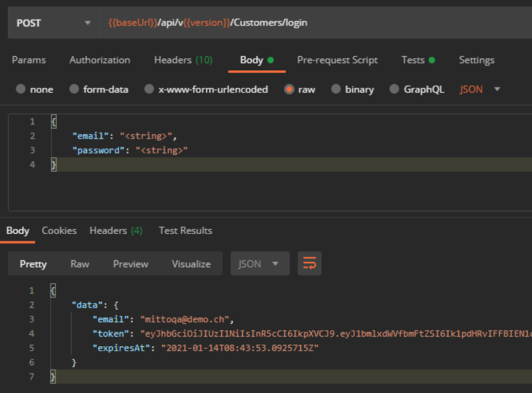Open the response Body tab
Viewport: 532px width, 393px height.
[x=18, y=231]
